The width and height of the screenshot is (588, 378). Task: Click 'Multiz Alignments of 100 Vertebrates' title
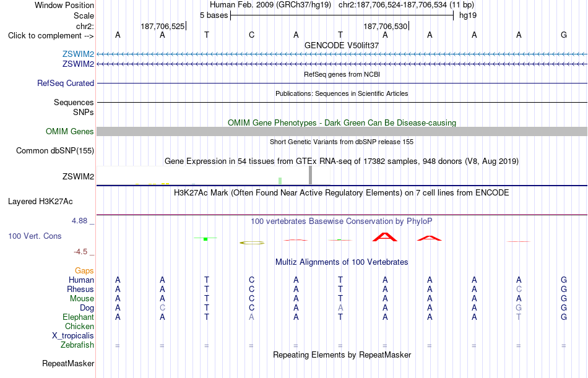click(342, 262)
